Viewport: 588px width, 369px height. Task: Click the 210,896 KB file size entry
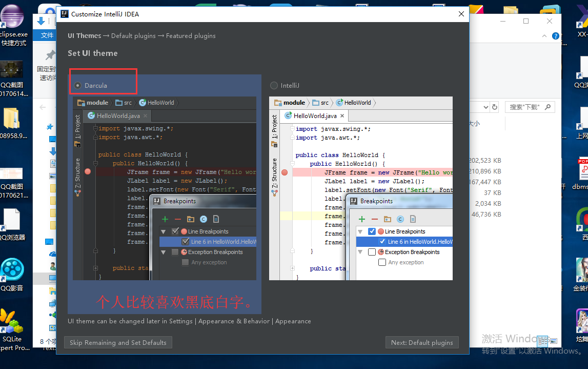485,171
